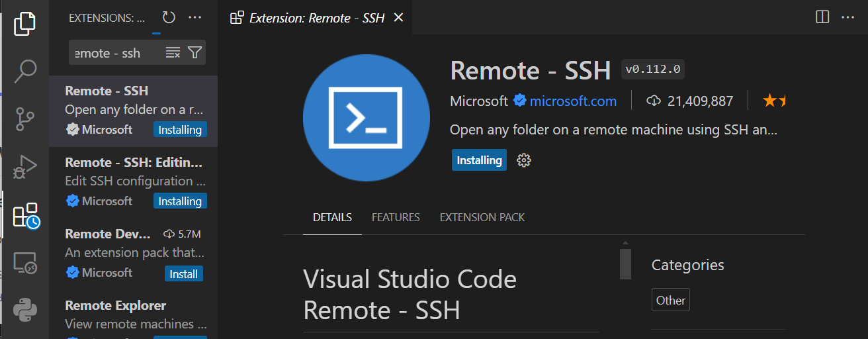This screenshot has height=339, width=868.
Task: Select Remote Explorer extension row
Action: (x=133, y=315)
